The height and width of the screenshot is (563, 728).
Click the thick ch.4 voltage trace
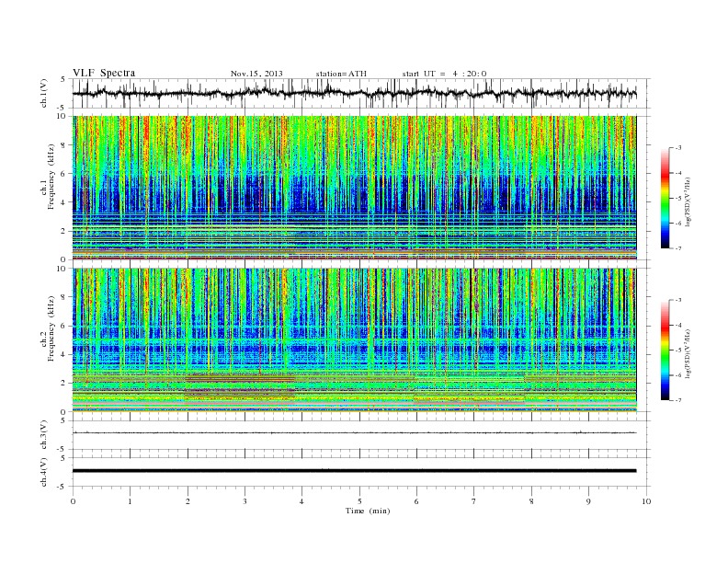click(x=354, y=471)
